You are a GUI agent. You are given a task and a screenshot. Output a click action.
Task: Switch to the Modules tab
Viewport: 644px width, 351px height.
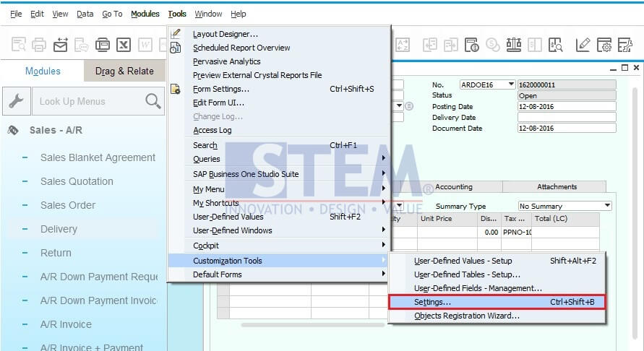(x=43, y=71)
